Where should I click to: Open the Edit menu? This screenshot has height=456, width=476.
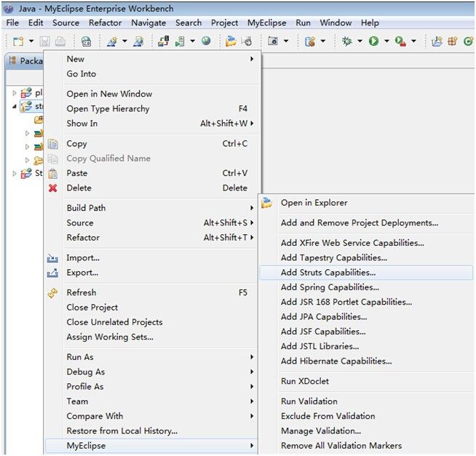coord(36,23)
